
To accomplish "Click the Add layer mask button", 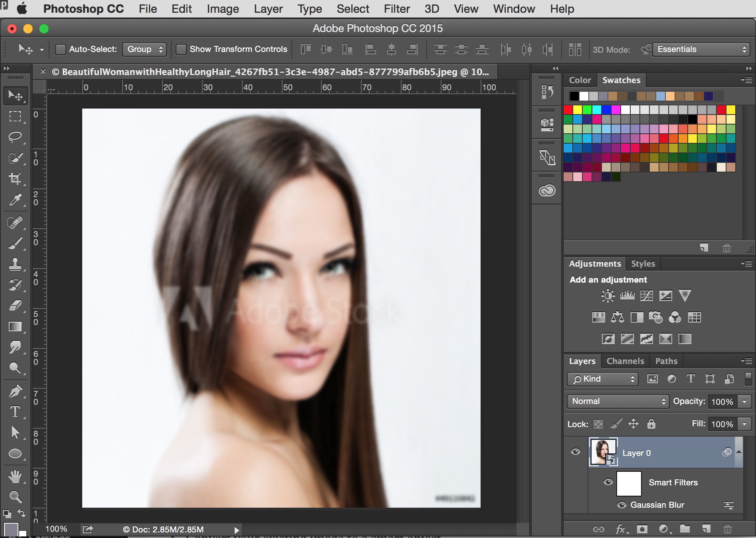I will pos(642,530).
